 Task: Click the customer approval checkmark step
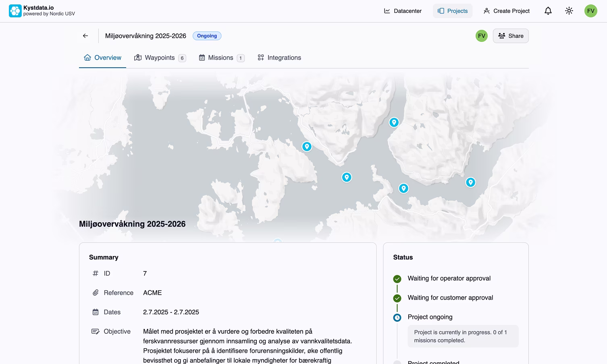click(397, 298)
